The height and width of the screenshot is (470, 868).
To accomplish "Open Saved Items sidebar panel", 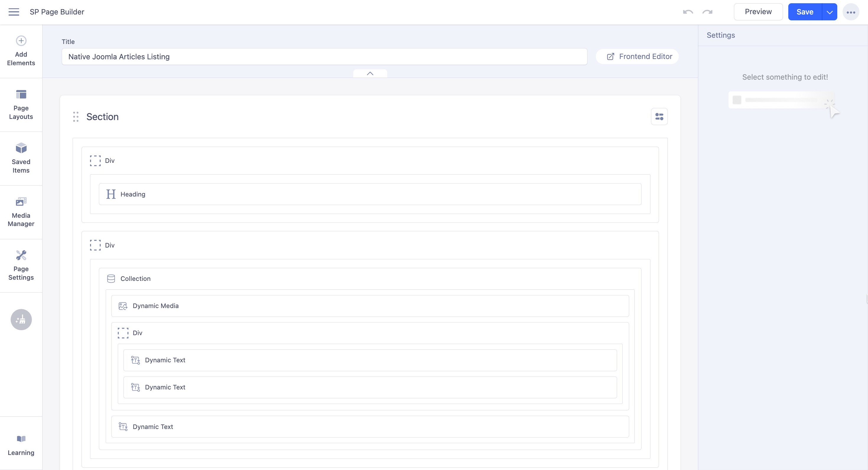I will click(21, 158).
